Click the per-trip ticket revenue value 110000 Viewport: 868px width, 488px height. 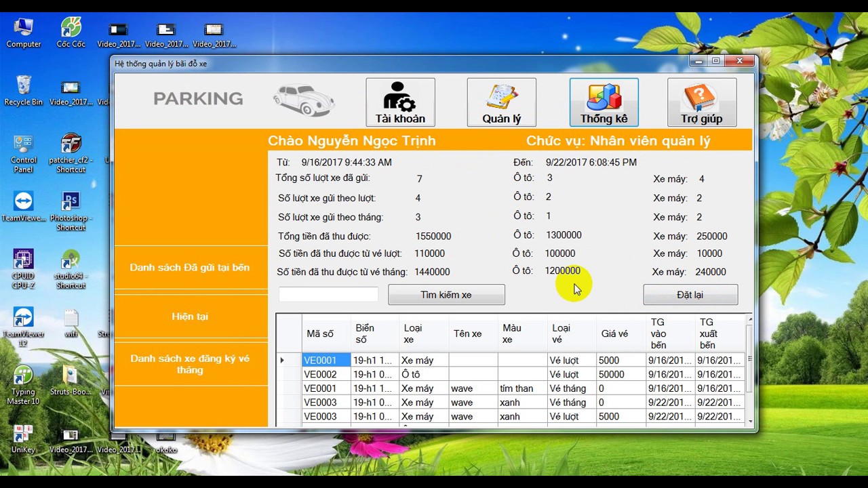[x=429, y=253]
